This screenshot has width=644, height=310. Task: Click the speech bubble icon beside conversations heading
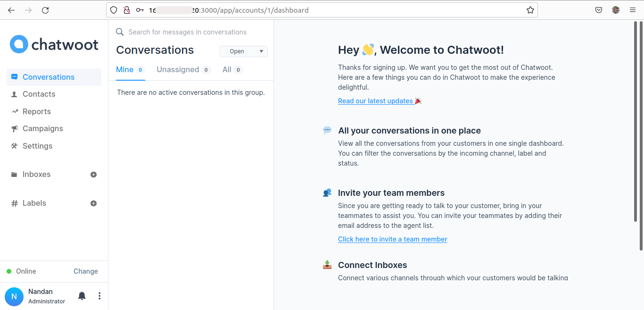[x=327, y=130]
